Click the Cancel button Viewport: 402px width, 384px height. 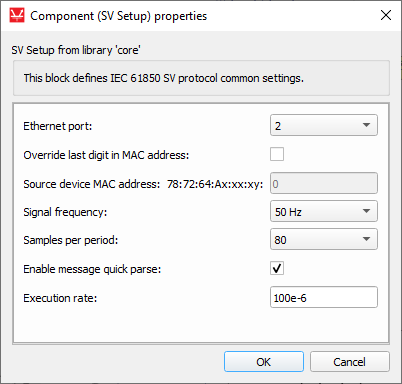pyautogui.click(x=349, y=362)
